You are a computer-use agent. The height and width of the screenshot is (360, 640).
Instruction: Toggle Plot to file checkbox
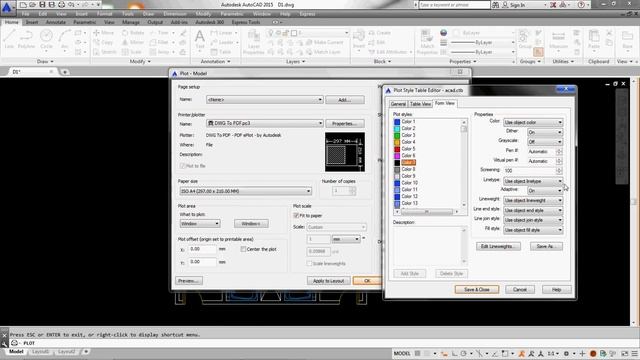(x=182, y=166)
